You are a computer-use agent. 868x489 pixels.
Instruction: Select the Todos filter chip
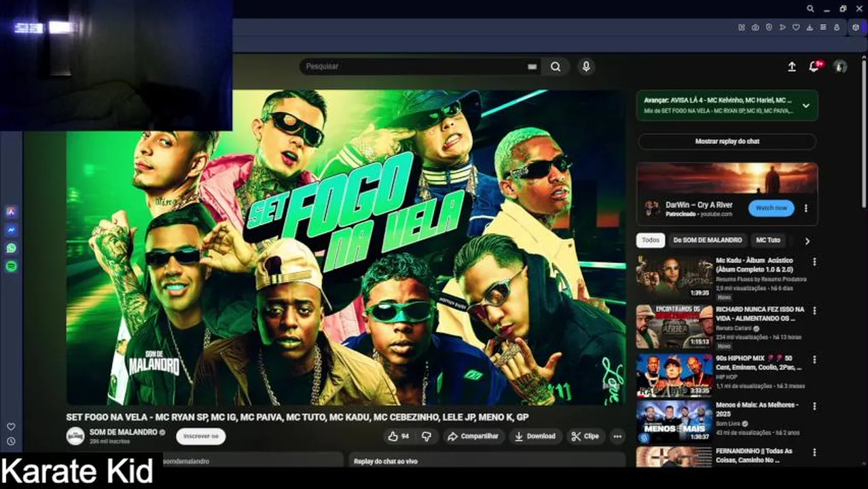651,240
